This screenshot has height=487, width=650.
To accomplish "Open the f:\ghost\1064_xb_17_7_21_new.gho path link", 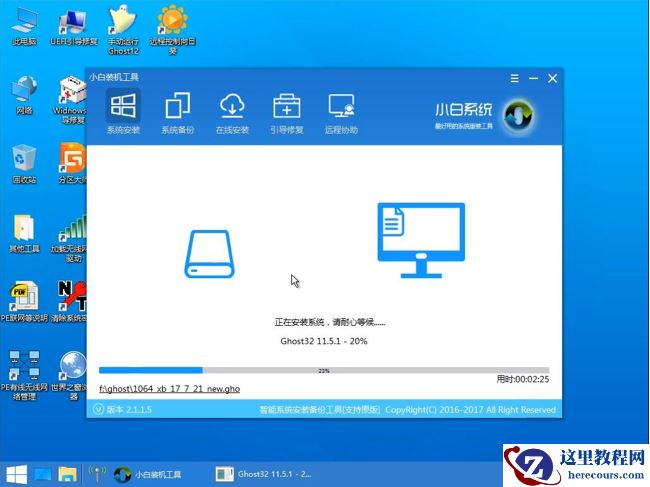I will pos(170,389).
